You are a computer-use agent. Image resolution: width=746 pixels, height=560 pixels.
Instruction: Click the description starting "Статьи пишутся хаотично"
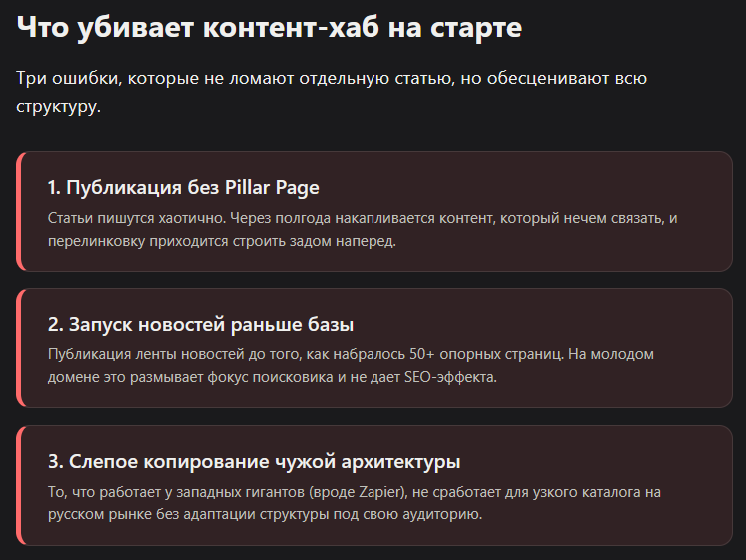[363, 229]
